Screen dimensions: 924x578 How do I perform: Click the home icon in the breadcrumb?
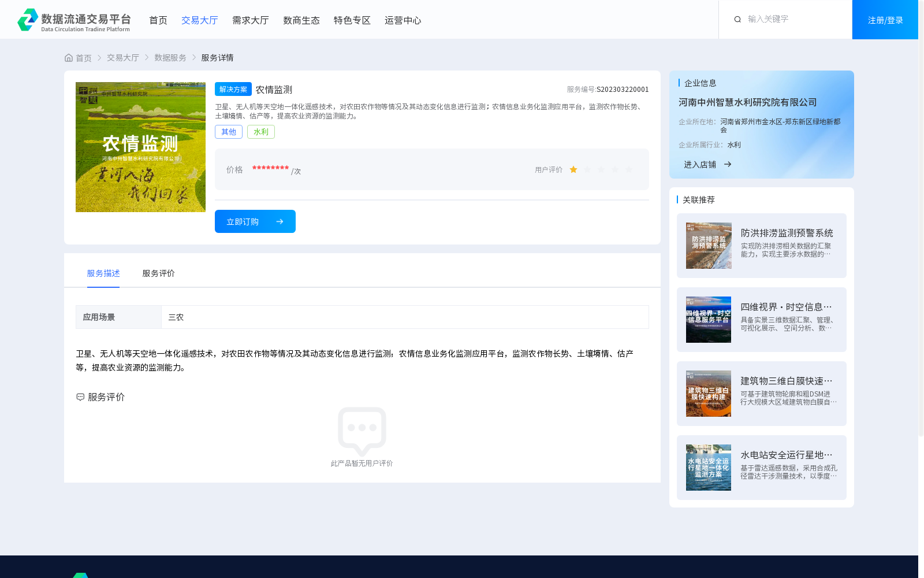click(x=69, y=58)
